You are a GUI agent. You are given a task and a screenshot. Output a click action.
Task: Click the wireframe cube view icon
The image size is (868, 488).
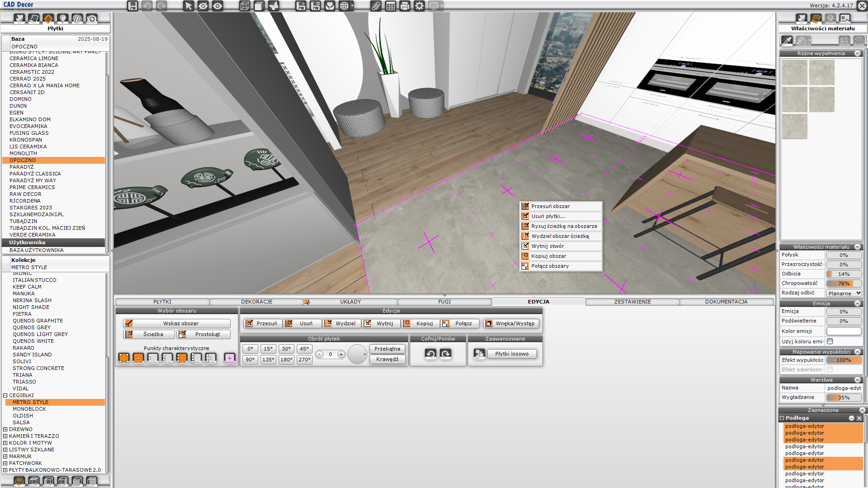[x=244, y=6]
